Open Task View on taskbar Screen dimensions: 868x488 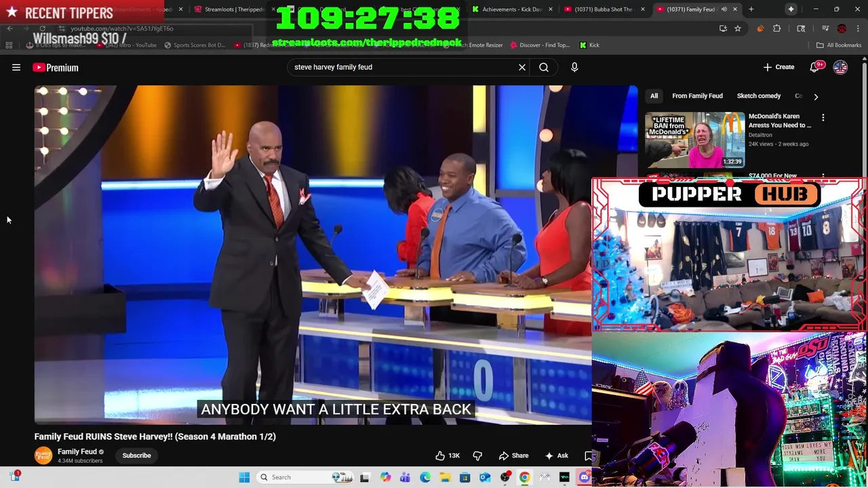click(365, 477)
